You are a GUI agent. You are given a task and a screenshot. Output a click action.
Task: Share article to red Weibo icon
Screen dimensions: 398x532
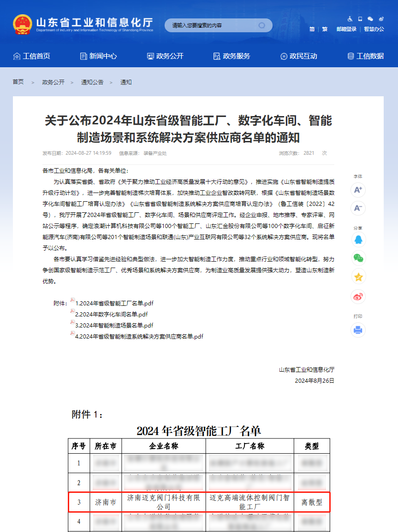[x=358, y=296]
